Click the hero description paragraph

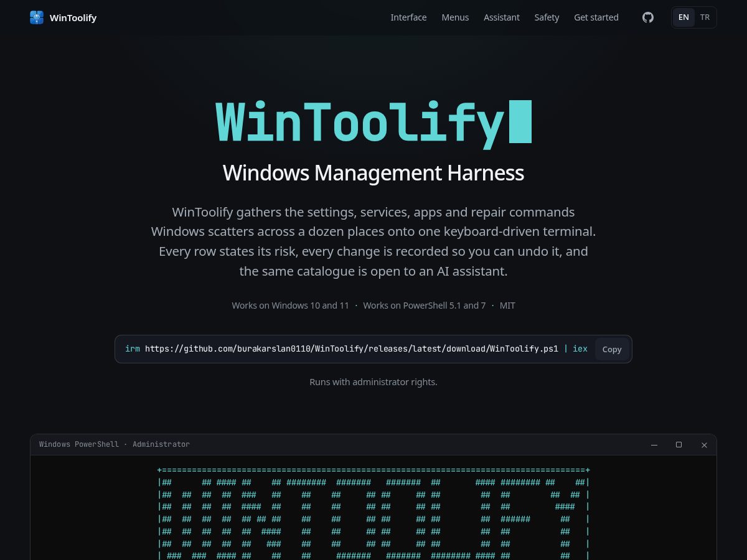(374, 241)
